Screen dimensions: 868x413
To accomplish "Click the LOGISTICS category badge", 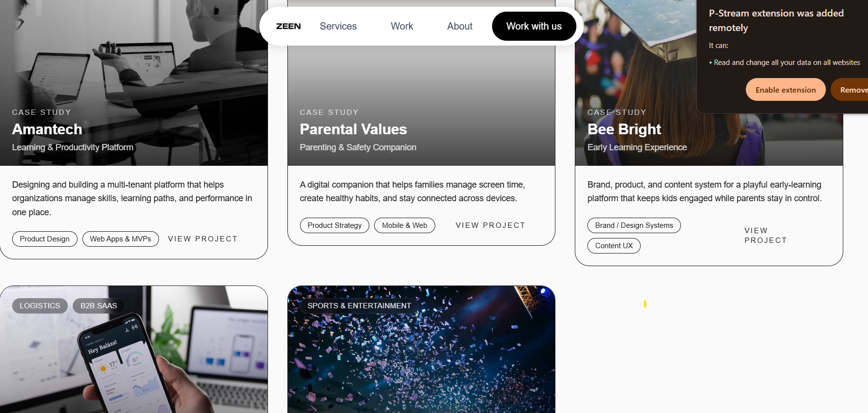I will [x=40, y=306].
